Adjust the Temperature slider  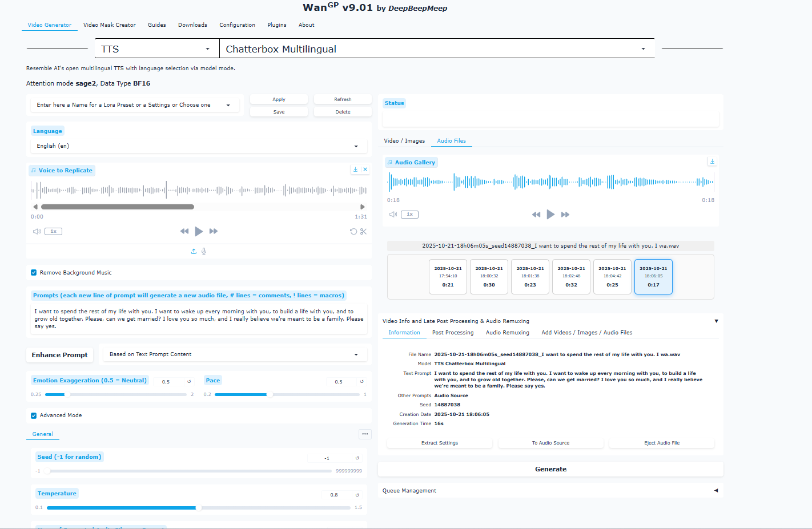[198, 507]
